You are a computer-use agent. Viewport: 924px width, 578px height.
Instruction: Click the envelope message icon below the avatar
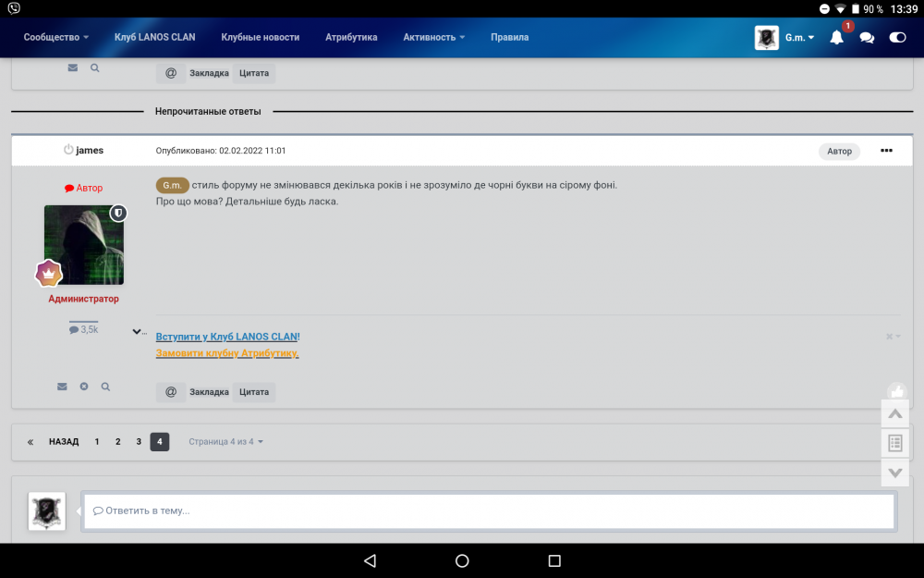(61, 387)
